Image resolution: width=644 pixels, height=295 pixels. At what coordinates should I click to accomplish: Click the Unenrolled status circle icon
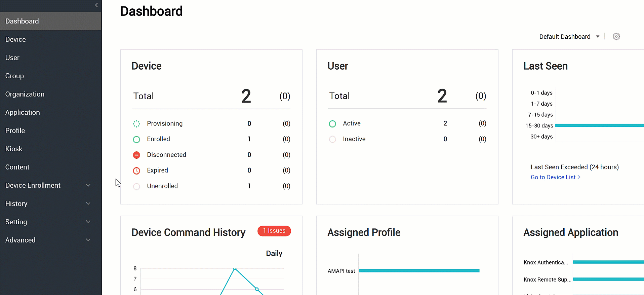[136, 186]
